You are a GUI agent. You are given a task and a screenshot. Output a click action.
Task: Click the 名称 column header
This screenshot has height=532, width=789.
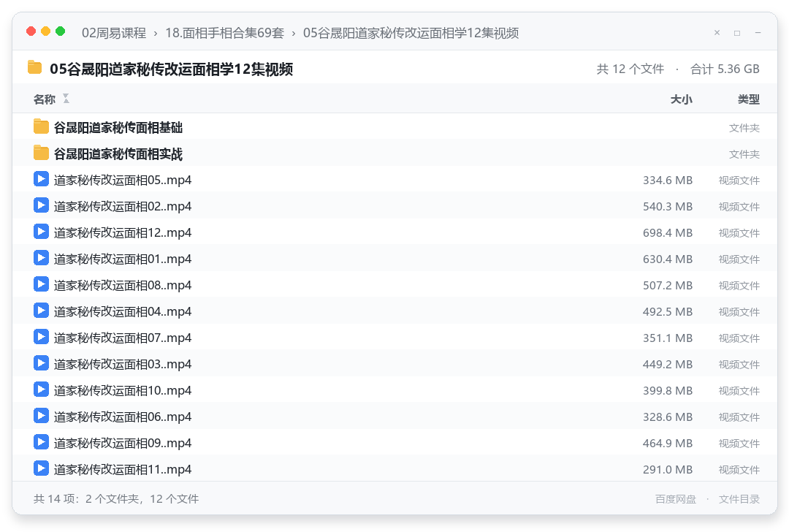tap(45, 99)
